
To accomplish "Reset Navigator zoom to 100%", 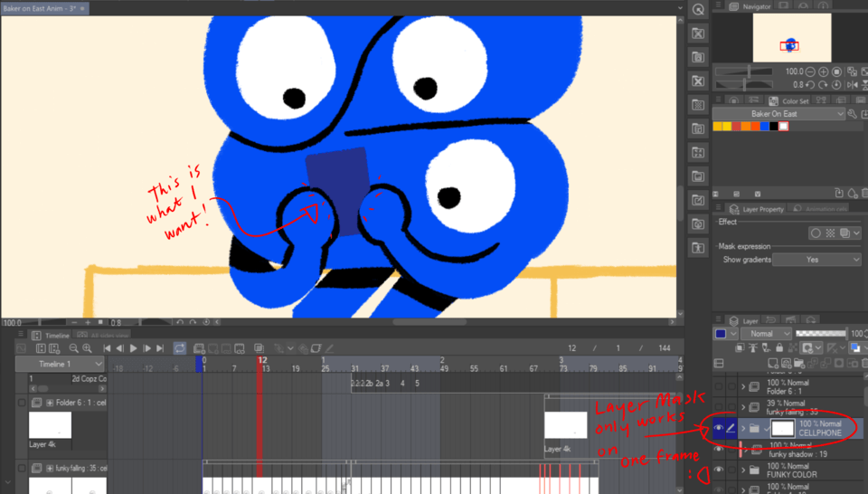I will click(x=837, y=71).
